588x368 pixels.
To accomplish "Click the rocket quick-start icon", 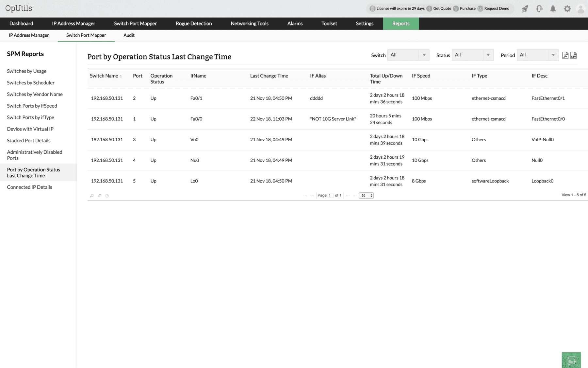I will tap(525, 9).
